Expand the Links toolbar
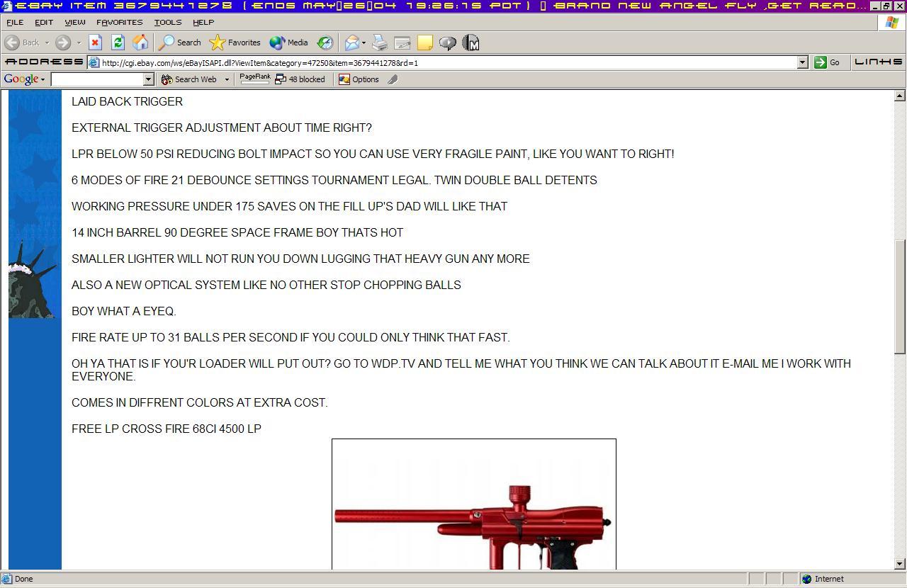The width and height of the screenshot is (907, 588). pyautogui.click(x=878, y=62)
